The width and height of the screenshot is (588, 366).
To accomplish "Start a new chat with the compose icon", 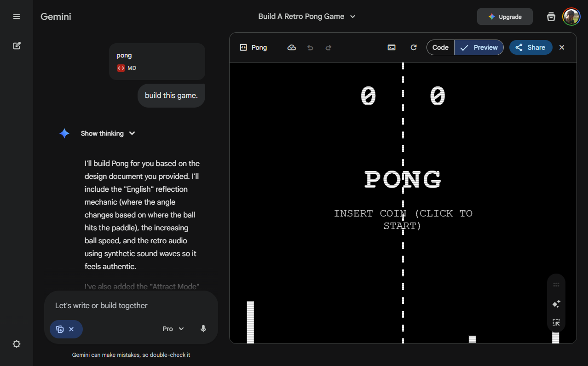I will [x=17, y=46].
